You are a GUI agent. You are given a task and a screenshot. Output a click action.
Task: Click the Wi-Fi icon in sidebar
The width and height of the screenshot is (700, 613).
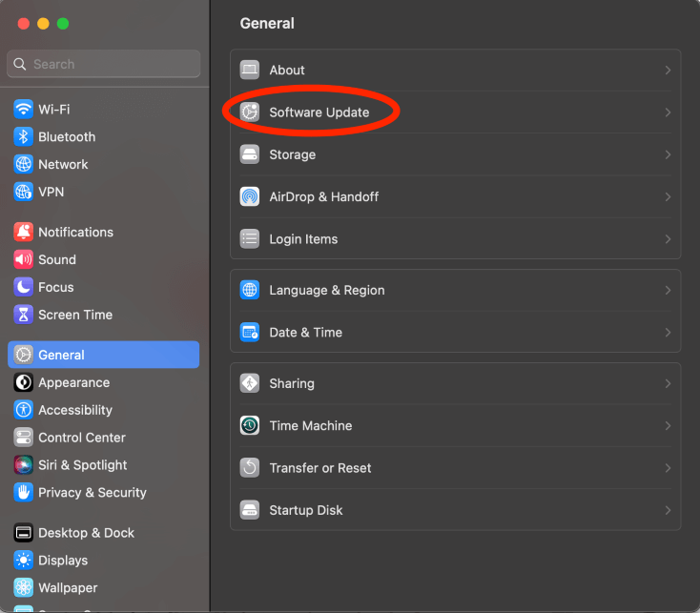(x=23, y=110)
